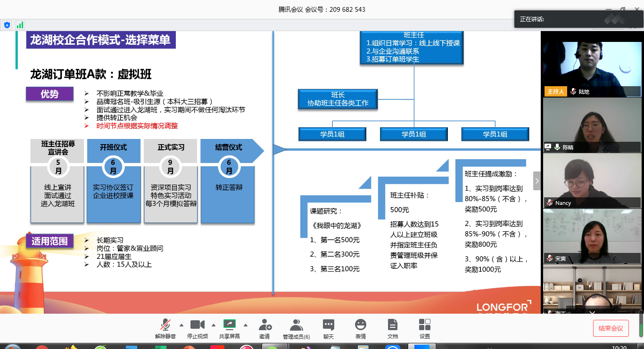Open the 表情 emoji reactions
The image size is (644, 349).
tap(361, 325)
